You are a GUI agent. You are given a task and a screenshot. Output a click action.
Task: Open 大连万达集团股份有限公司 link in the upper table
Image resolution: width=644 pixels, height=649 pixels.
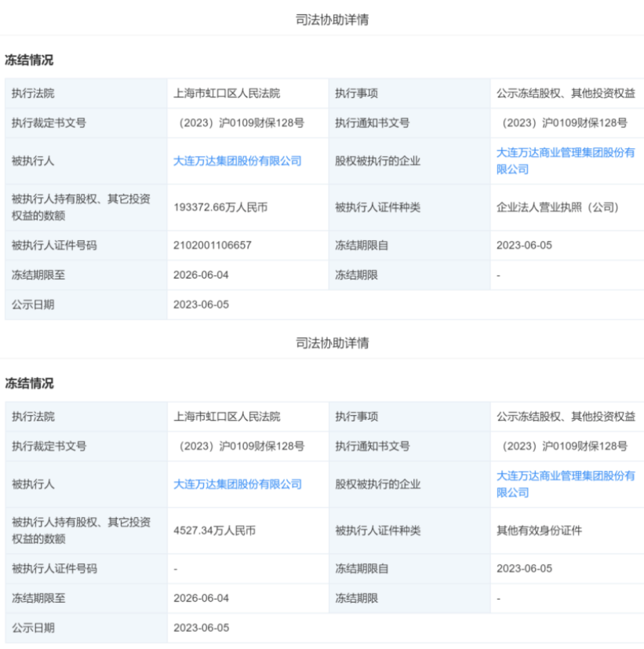coord(238,161)
